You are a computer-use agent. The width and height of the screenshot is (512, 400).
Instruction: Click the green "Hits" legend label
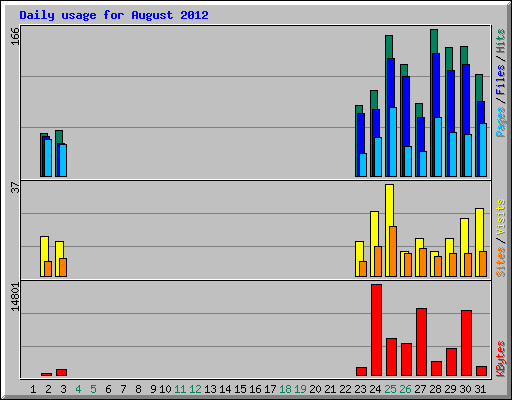501,41
